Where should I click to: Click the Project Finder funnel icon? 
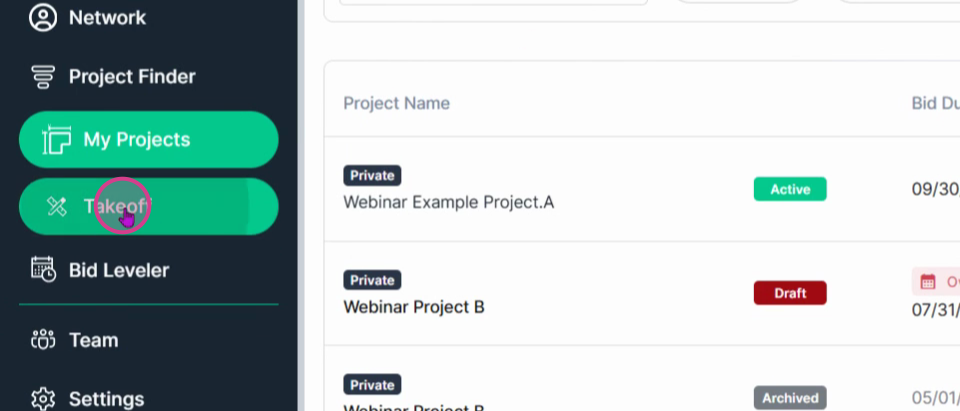[x=43, y=77]
